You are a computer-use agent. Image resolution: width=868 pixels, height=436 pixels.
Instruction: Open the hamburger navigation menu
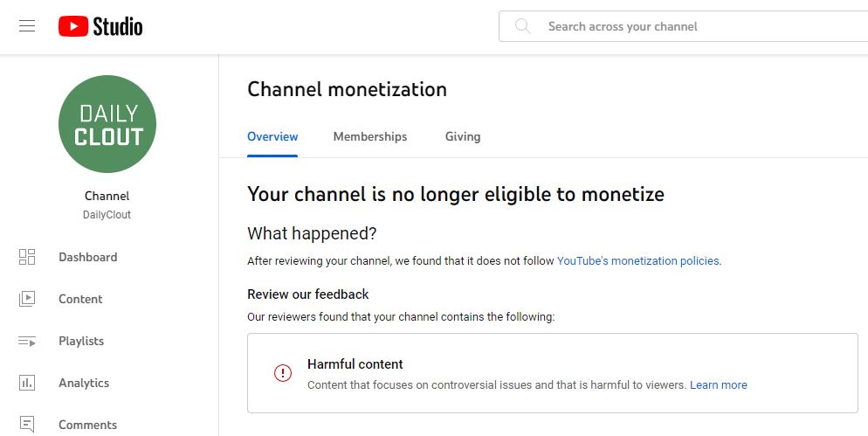[x=27, y=26]
